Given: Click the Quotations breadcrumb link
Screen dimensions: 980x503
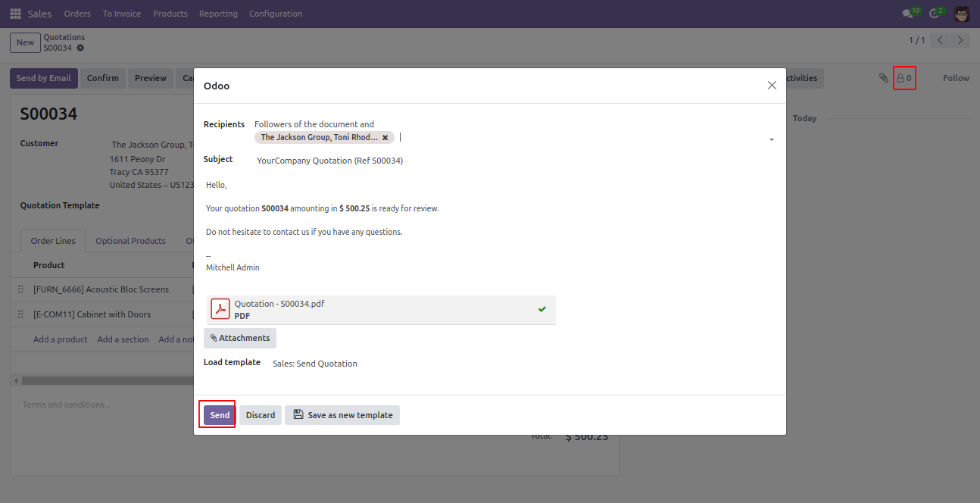Looking at the screenshot, I should pyautogui.click(x=64, y=37).
